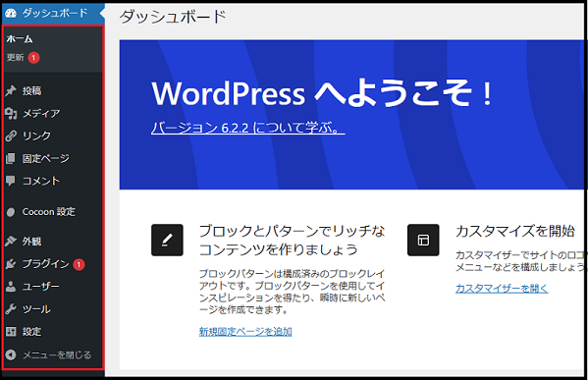Click the WordPress へようこそ! banner heading
This screenshot has height=380, width=588.
[322, 93]
